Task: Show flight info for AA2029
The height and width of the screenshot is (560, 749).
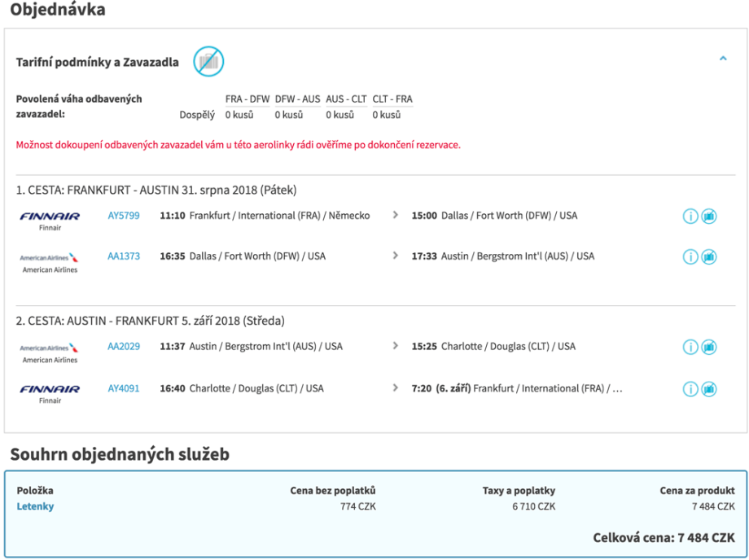Action: pyautogui.click(x=690, y=348)
